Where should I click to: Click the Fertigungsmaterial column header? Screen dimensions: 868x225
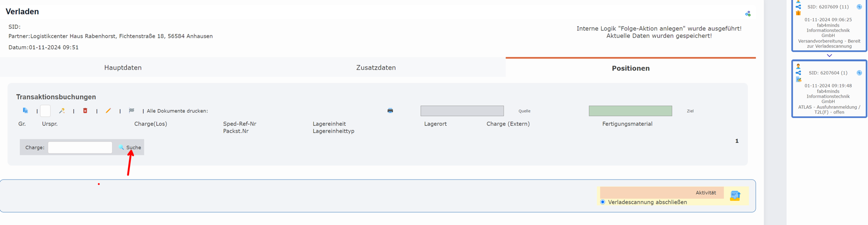pos(627,124)
